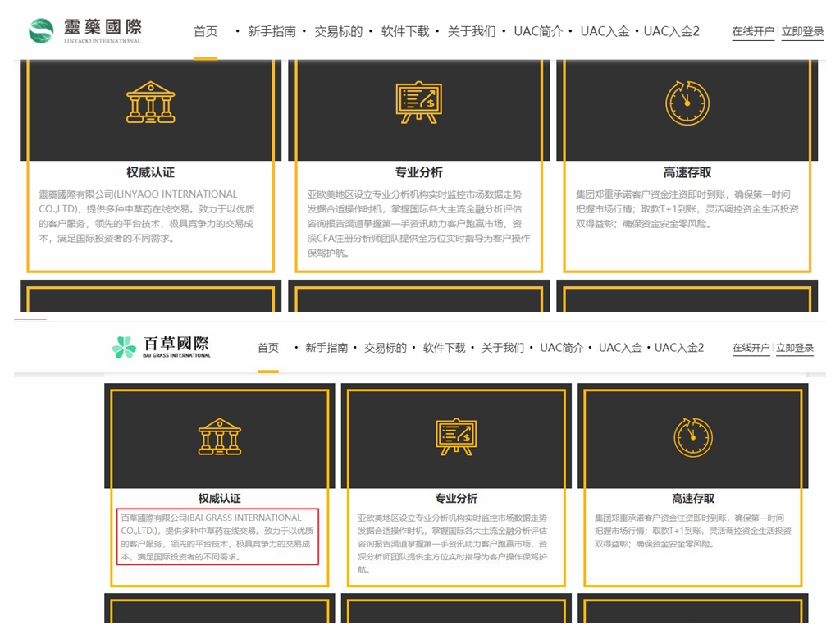Click the analysis chart icon on Bai Grass page
The width and height of the screenshot is (840, 630).
point(455,436)
